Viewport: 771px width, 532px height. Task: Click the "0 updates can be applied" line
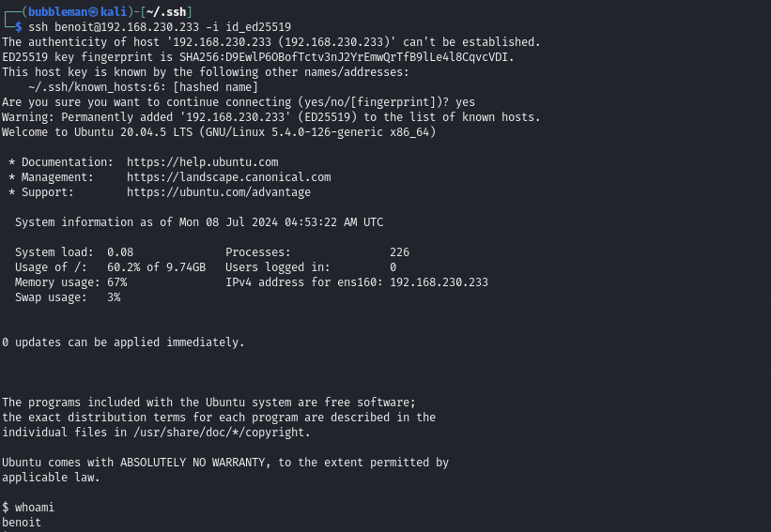(123, 342)
